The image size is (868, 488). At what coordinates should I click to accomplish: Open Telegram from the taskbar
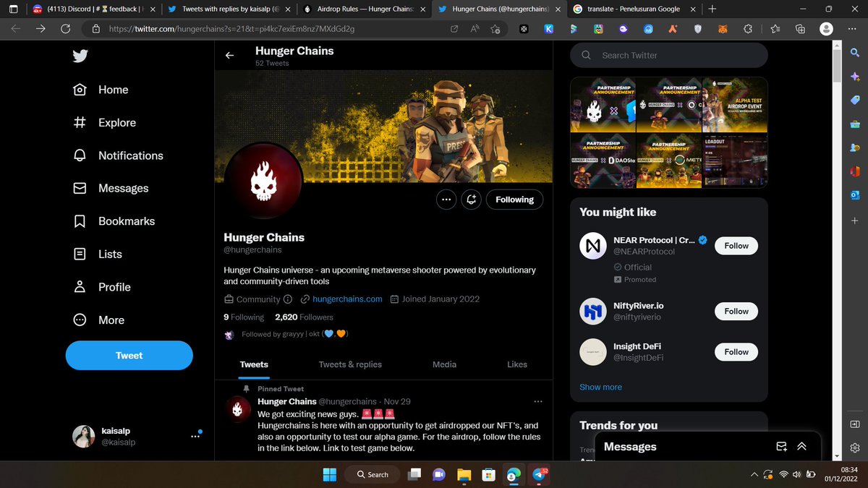[539, 474]
